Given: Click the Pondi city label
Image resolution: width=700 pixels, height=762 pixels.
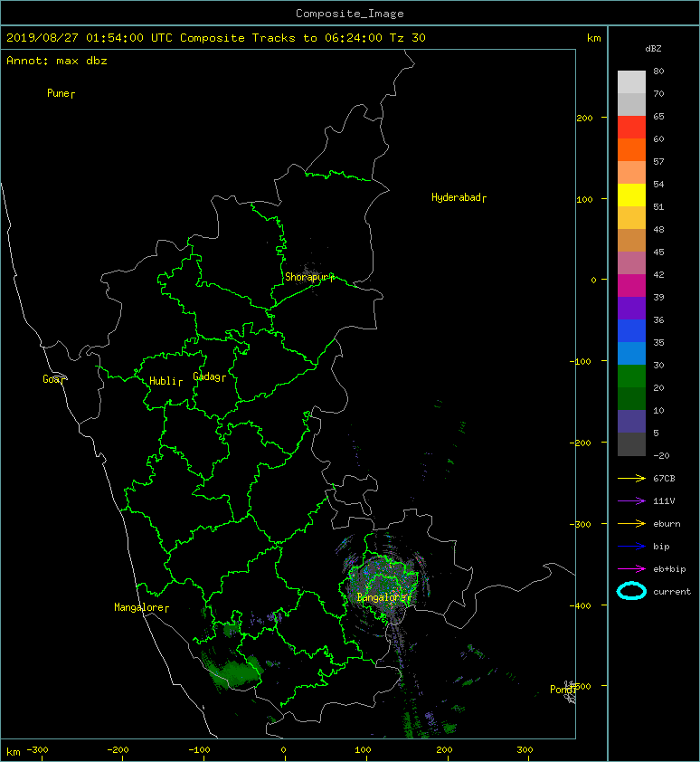Looking at the screenshot, I should tap(563, 690).
